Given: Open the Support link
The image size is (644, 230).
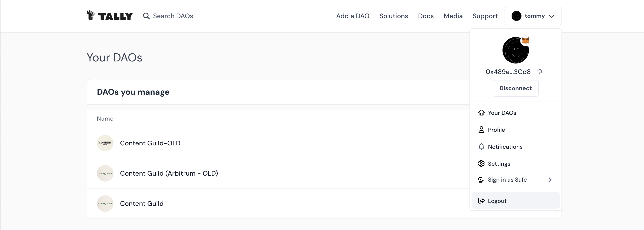Looking at the screenshot, I should tap(485, 16).
